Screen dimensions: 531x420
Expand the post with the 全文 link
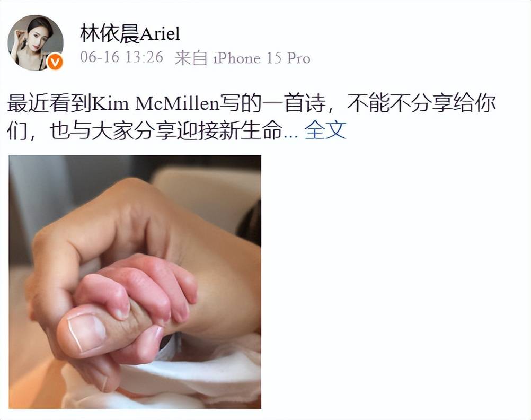tap(325, 130)
